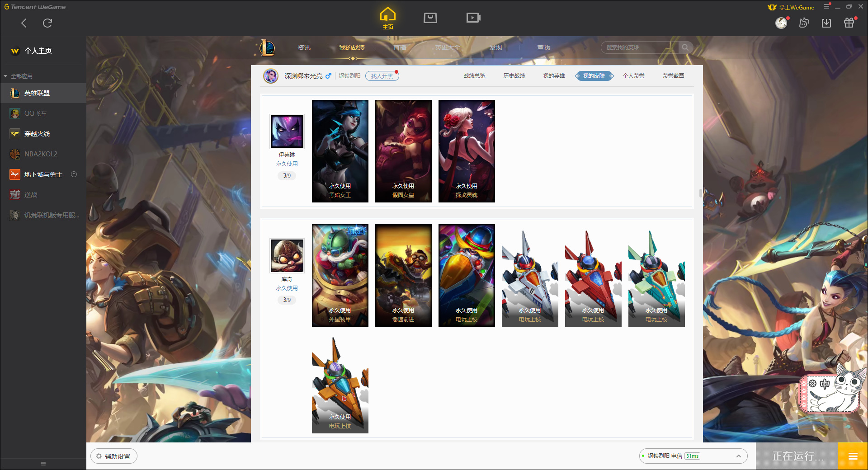Open the user avatar in top right
868x470 pixels.
pyautogui.click(x=781, y=23)
